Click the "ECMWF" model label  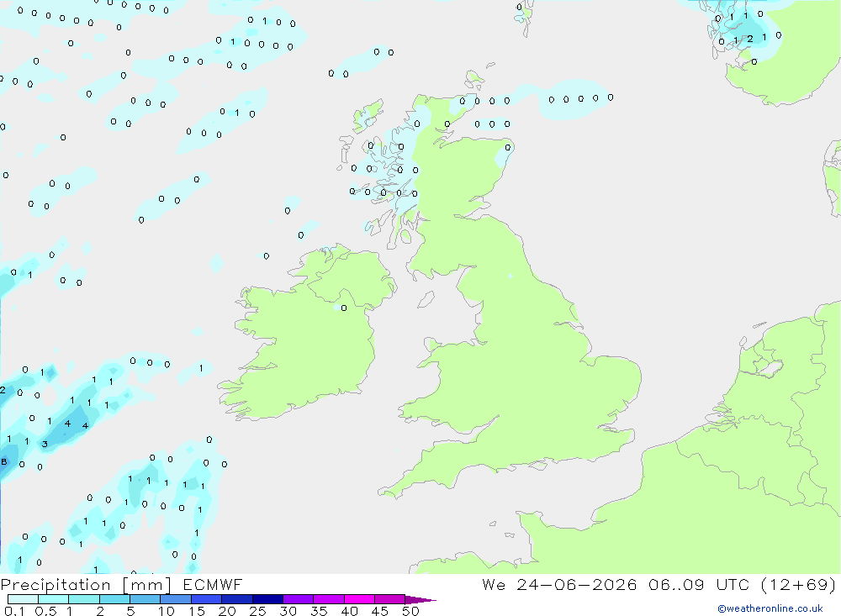(213, 585)
